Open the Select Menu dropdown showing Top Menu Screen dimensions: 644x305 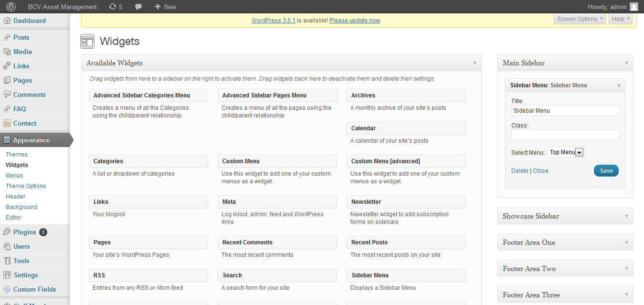tap(566, 152)
